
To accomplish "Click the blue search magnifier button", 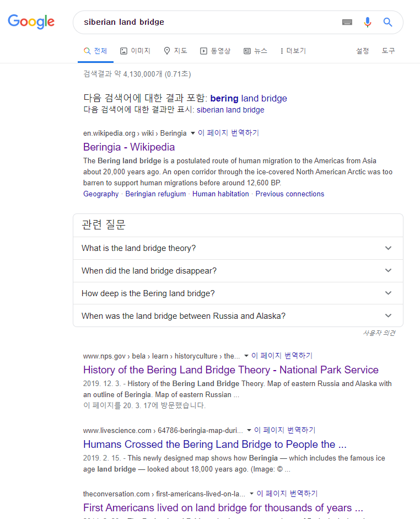I will point(387,22).
